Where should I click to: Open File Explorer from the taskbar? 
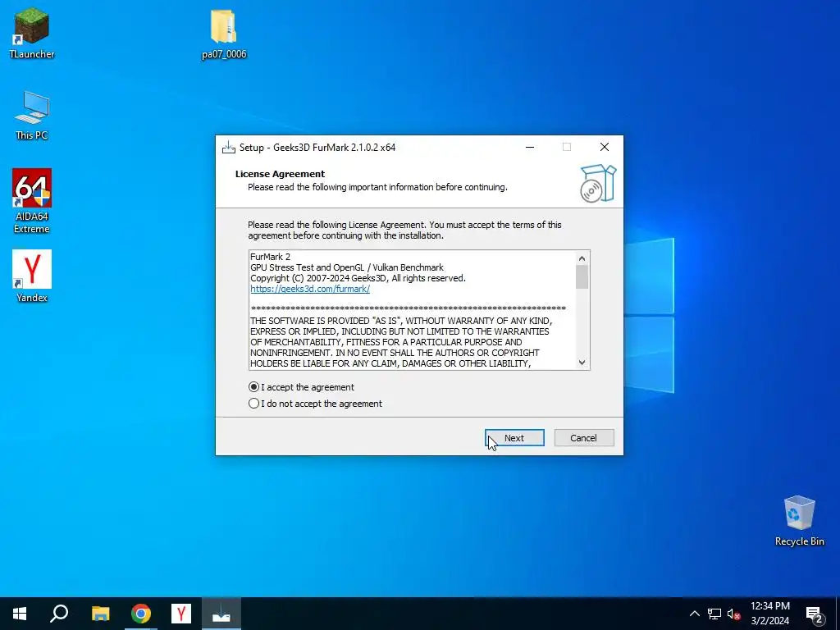coord(100,614)
